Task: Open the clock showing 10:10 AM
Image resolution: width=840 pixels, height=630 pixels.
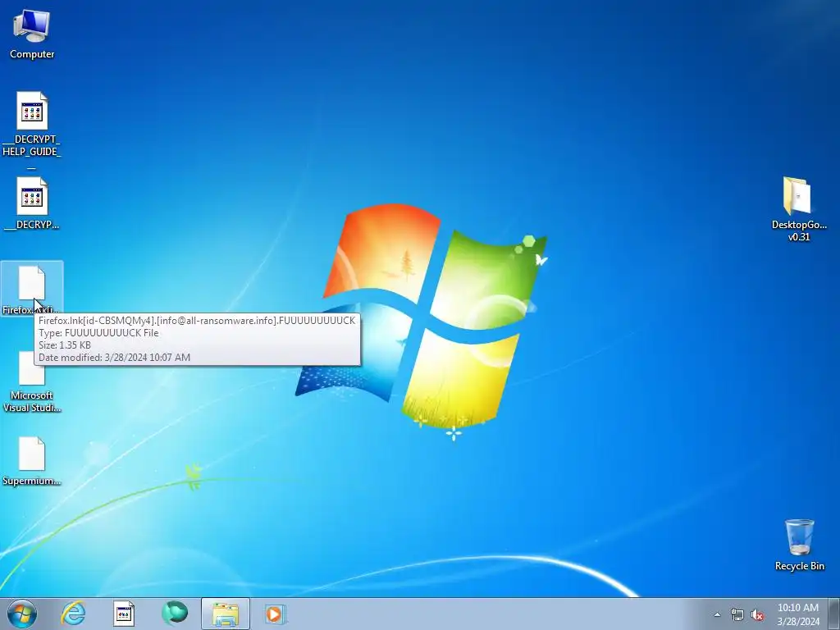Action: 797,614
